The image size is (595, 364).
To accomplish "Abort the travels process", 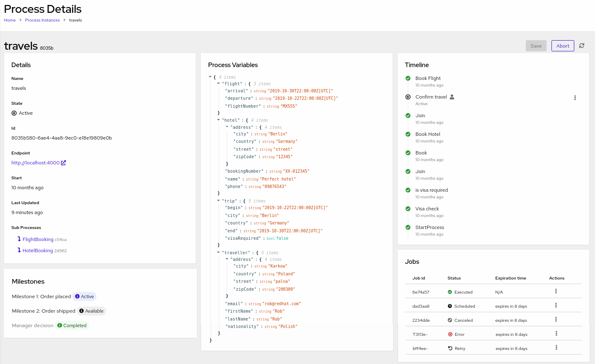I will click(x=563, y=46).
